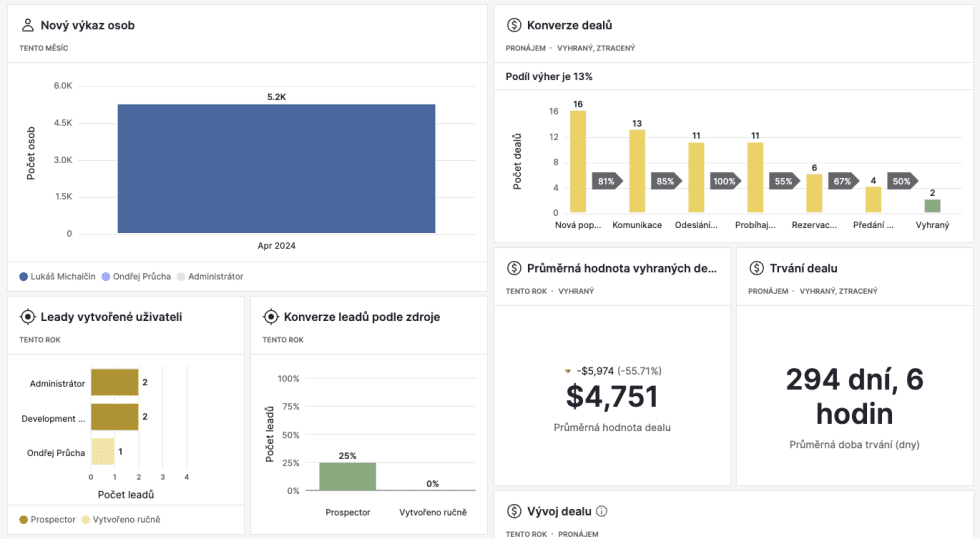Image resolution: width=980 pixels, height=539 pixels.
Task: Click the person icon beside Nový výkaz osob
Action: (x=27, y=25)
